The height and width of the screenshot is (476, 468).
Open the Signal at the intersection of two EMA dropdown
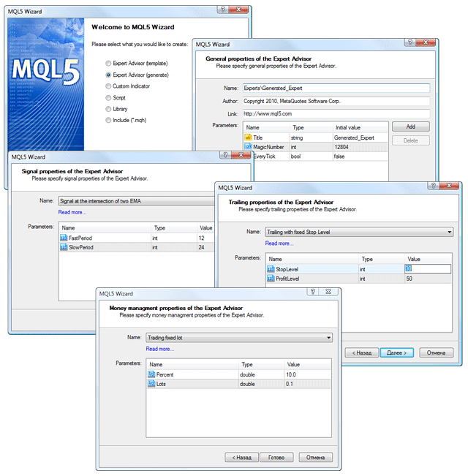pyautogui.click(x=136, y=201)
